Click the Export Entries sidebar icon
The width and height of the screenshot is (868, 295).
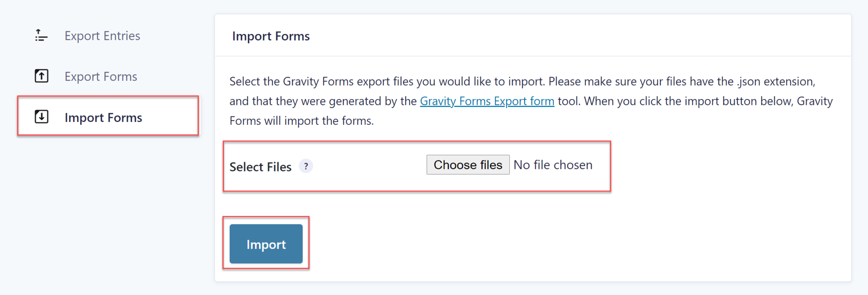[x=41, y=36]
